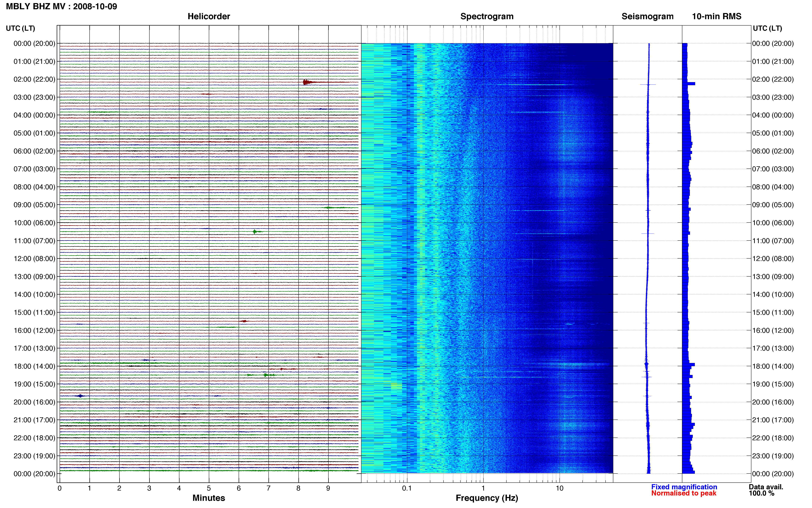812x508 pixels.
Task: Click the 'Normalised to peak' legend text
Action: point(684,493)
